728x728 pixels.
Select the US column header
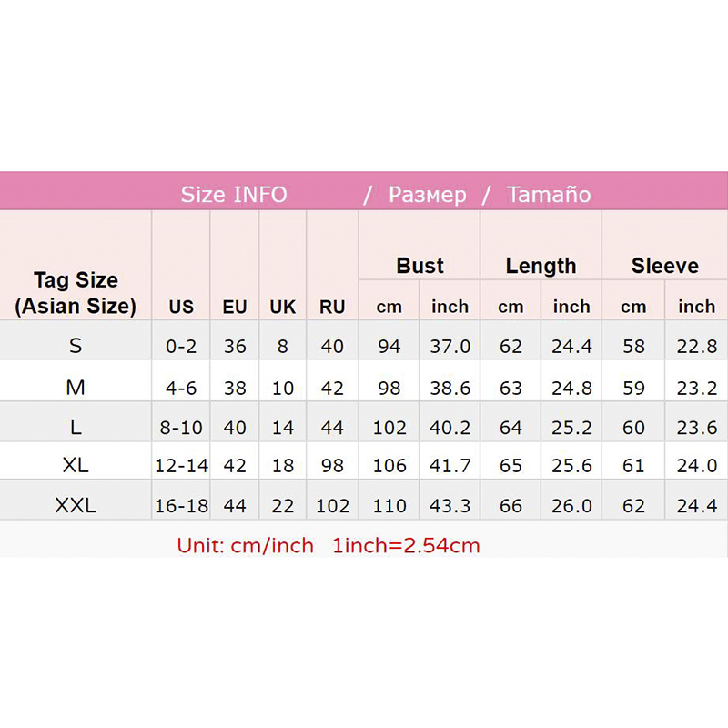[181, 307]
